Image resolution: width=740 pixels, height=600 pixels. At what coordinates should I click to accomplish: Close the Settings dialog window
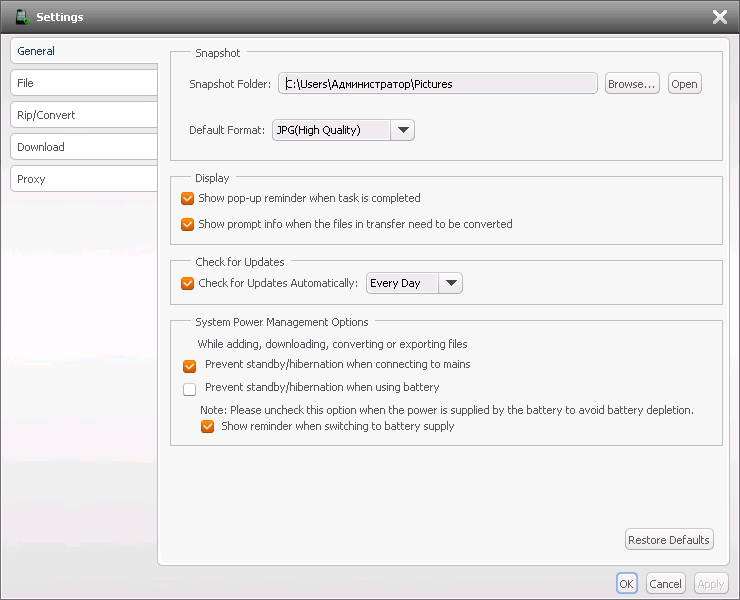[x=719, y=16]
